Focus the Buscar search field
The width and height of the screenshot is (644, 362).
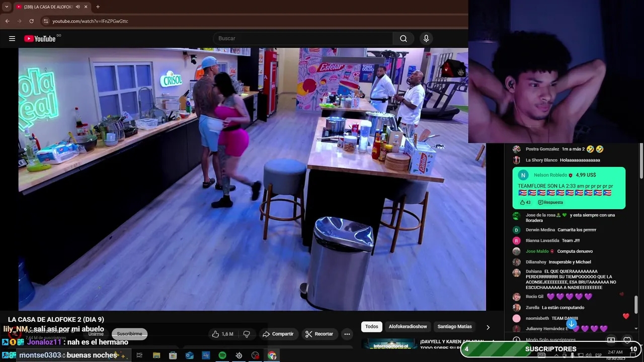click(304, 39)
